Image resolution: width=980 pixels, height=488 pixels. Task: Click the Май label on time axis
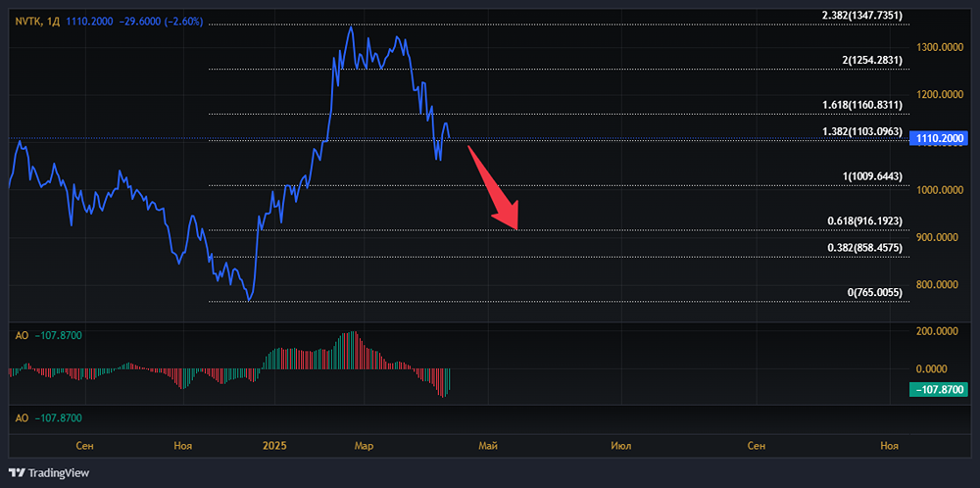pos(488,446)
